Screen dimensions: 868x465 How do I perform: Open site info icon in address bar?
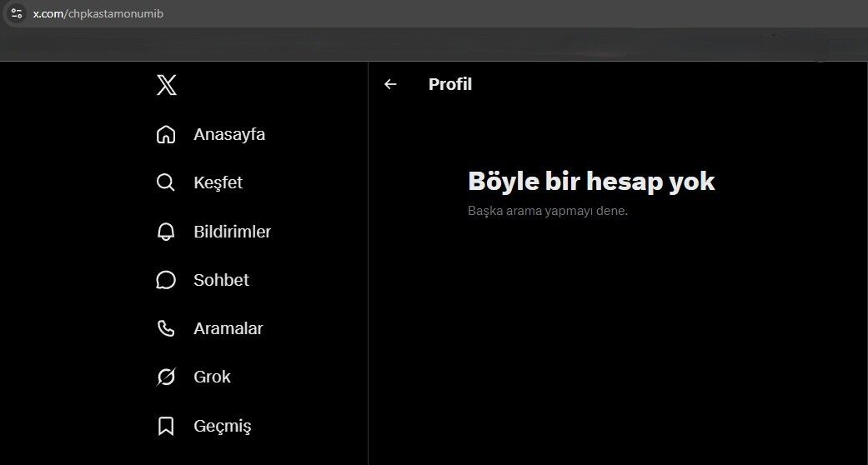coord(17,13)
